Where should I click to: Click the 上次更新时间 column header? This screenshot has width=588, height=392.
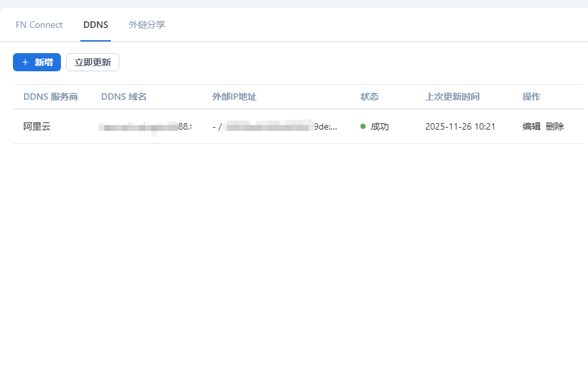tap(453, 97)
